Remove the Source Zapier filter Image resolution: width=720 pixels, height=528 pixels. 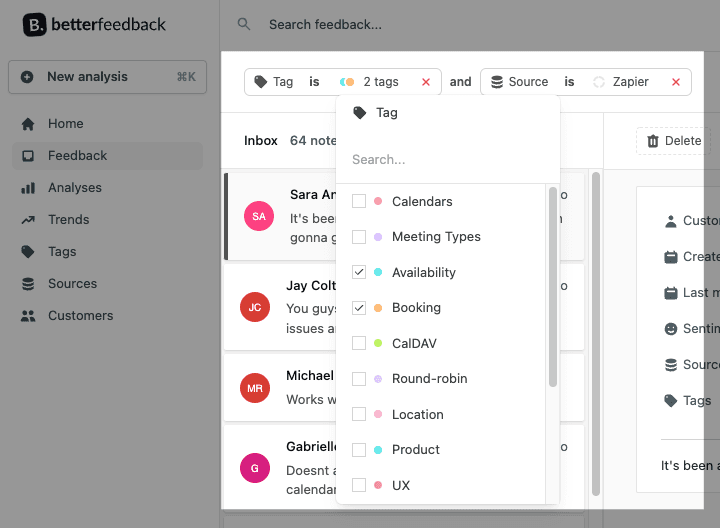click(676, 82)
